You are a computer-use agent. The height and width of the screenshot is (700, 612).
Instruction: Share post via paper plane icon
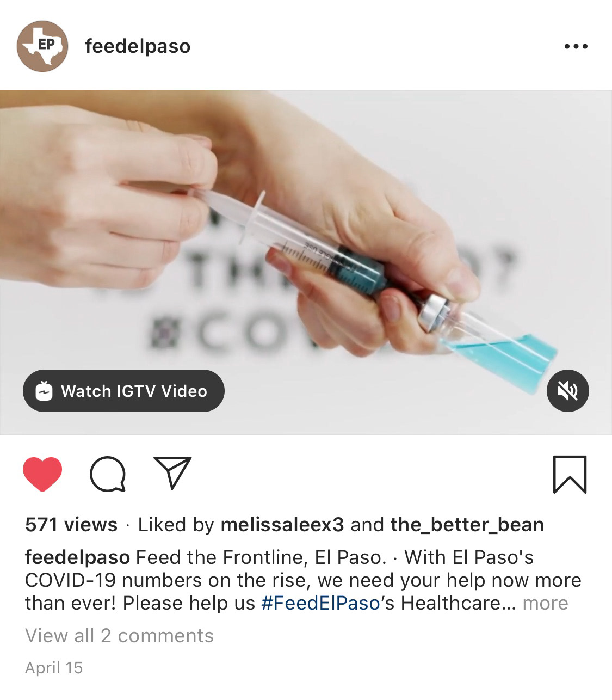click(x=173, y=472)
